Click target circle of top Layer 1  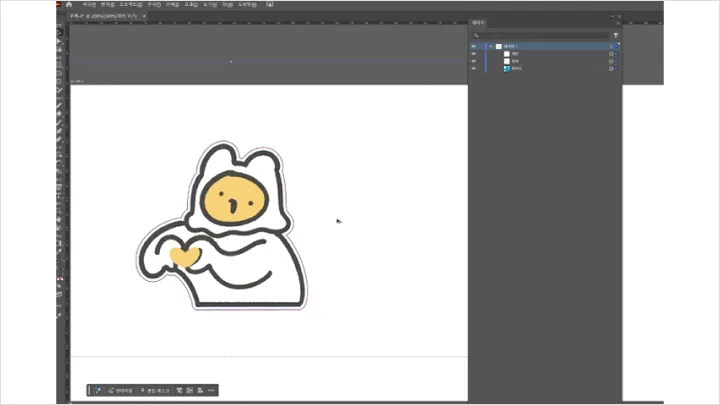point(611,46)
